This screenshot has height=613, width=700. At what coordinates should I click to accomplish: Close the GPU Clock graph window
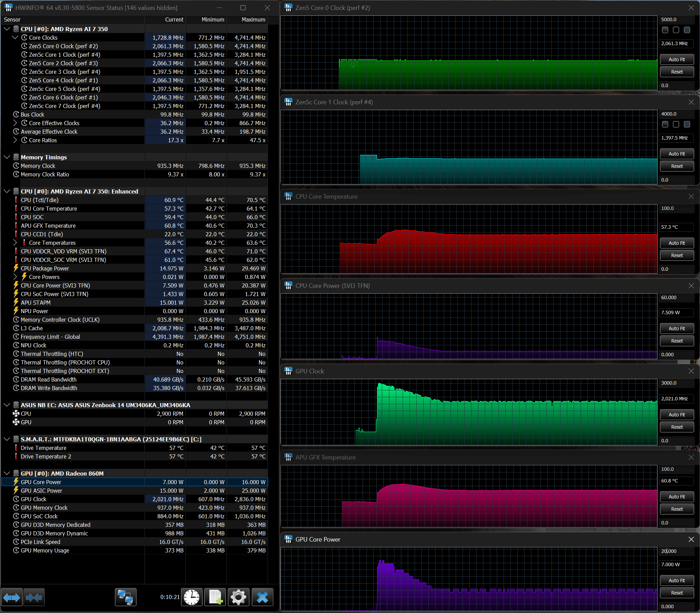coord(691,371)
